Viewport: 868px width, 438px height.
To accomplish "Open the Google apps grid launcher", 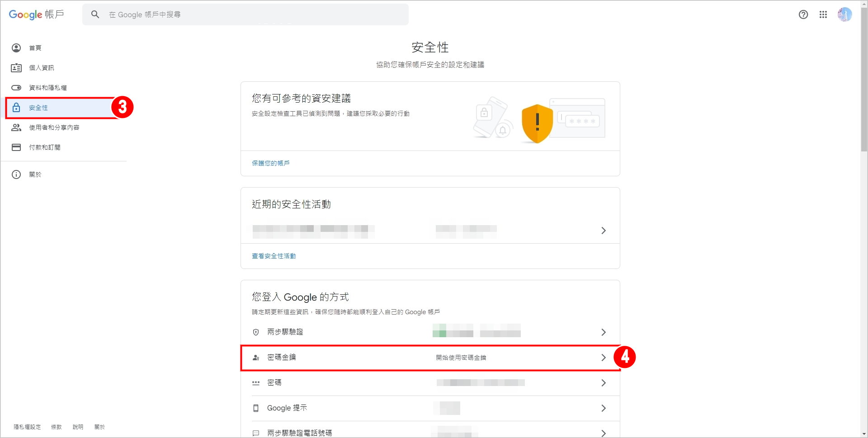I will 823,14.
